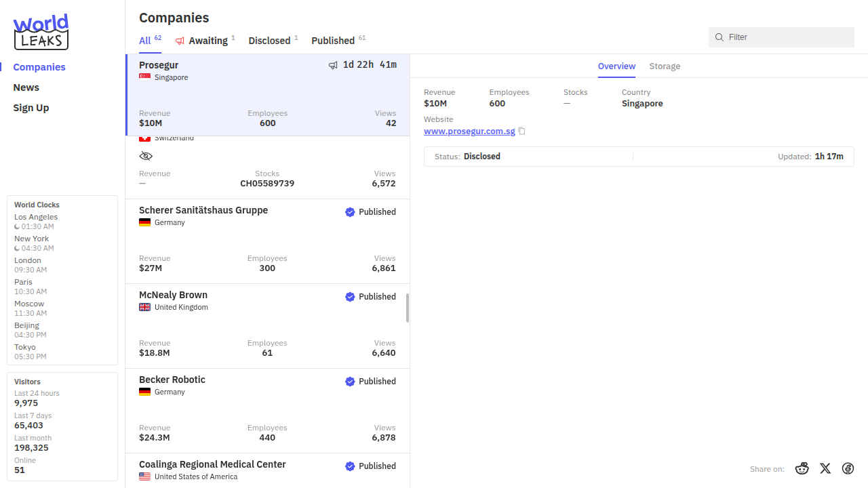Click the US flag under Coalinga

(x=144, y=476)
